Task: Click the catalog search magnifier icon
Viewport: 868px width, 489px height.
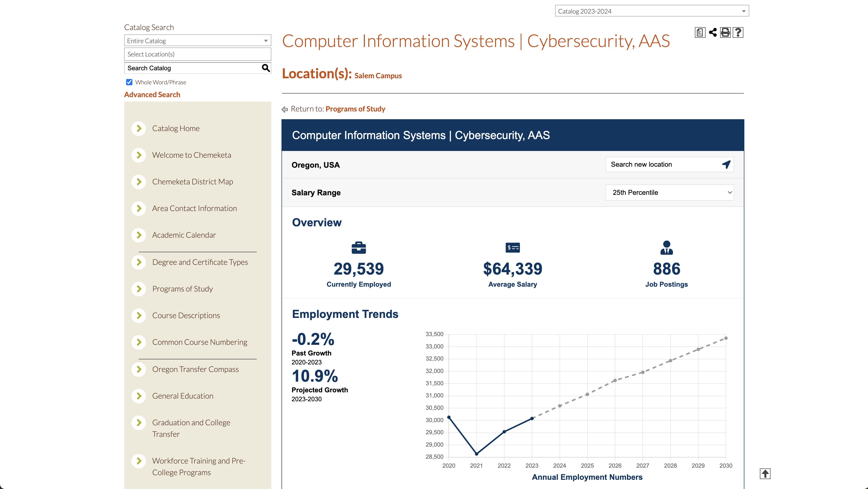Action: [265, 68]
